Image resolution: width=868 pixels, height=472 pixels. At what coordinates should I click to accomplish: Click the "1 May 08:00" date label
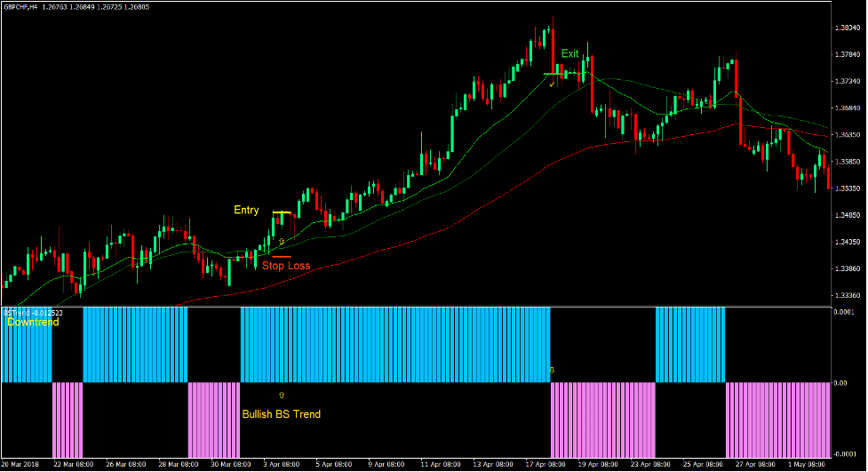[x=807, y=464]
